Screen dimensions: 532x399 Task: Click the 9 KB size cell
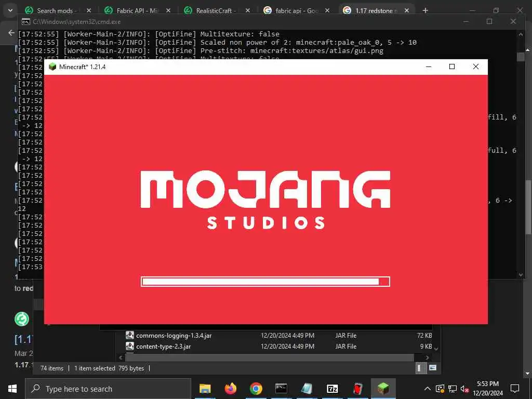pos(426,347)
